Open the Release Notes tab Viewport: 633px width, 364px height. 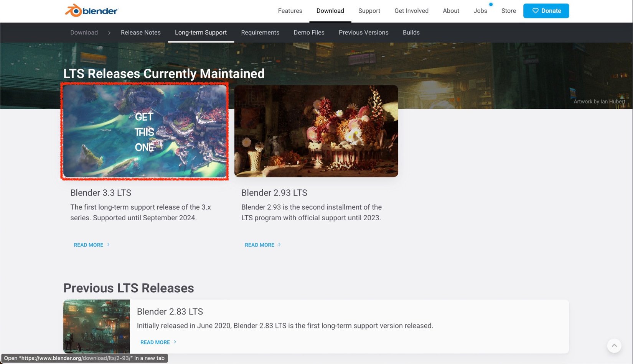coord(141,33)
